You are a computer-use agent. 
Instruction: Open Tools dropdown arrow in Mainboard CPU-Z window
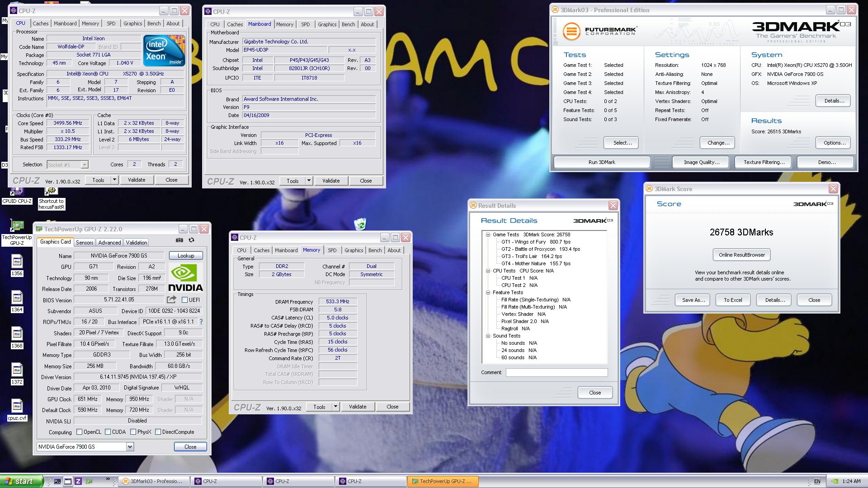[309, 181]
